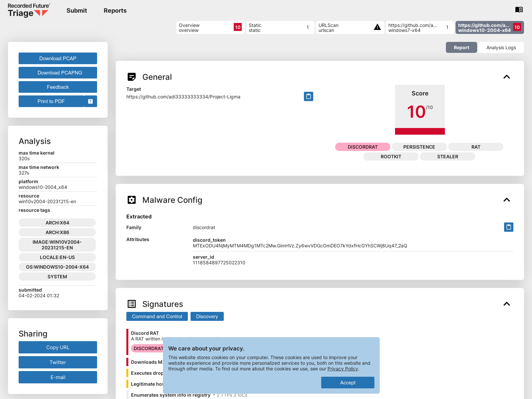Viewport: 532px width, 399px height.
Task: Accept the cookie privacy notice
Action: 348,383
